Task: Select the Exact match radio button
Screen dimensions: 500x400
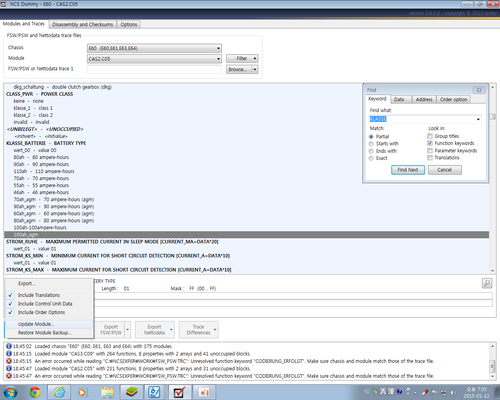Action: [371, 158]
